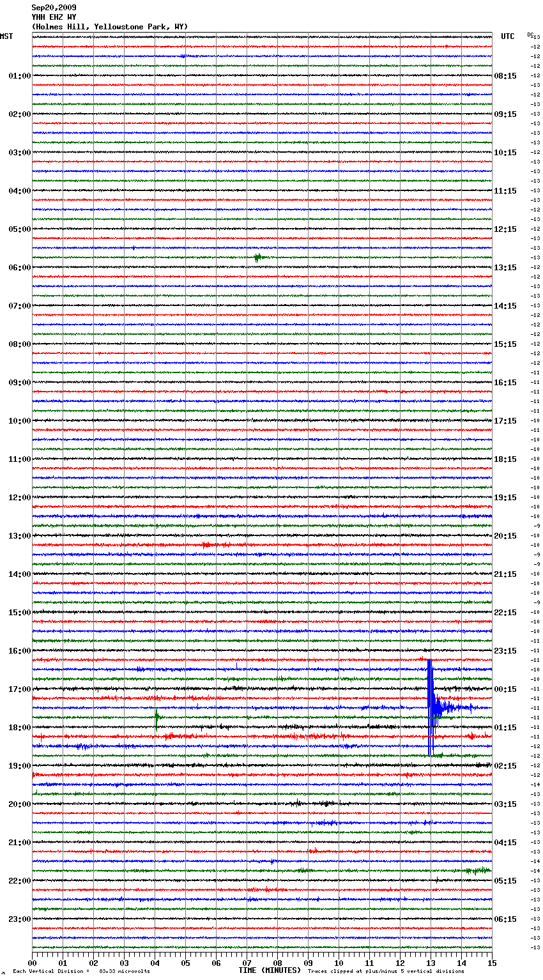Click the 15:15 UTC time label
This screenshot has height=980, width=543.
coord(505,344)
